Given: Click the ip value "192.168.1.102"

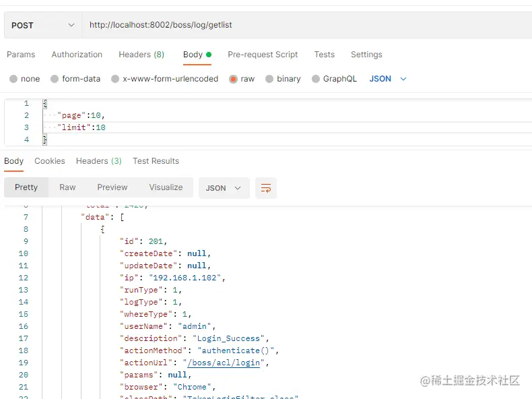Looking at the screenshot, I should pyautogui.click(x=185, y=278).
